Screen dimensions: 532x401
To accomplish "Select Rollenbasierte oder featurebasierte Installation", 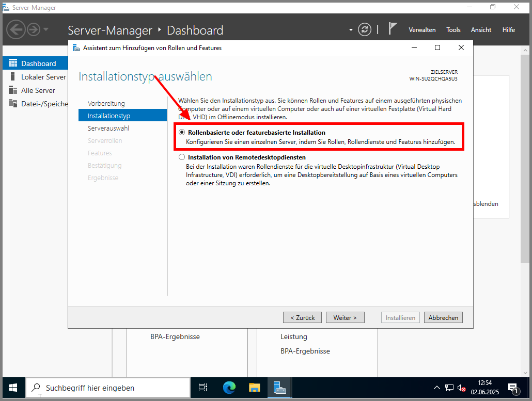I will 182,133.
